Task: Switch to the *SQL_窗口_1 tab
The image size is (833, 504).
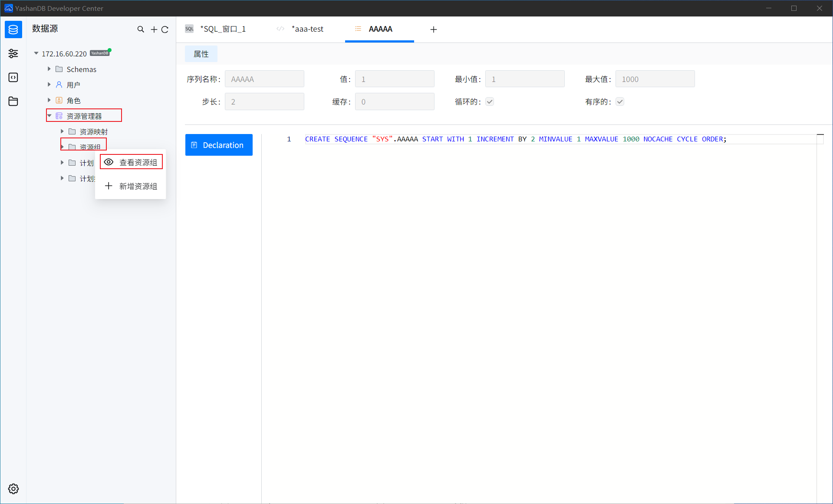Action: pyautogui.click(x=216, y=29)
